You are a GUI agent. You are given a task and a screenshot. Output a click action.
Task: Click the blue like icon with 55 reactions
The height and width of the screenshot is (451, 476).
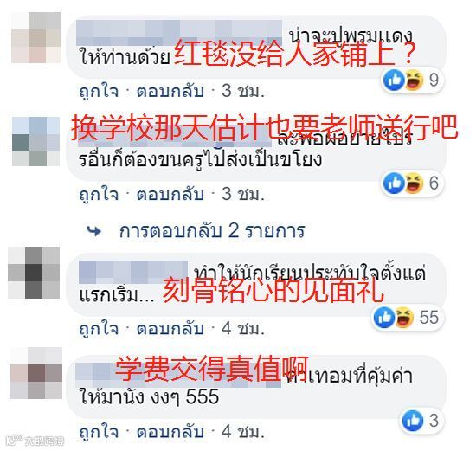coord(384,318)
